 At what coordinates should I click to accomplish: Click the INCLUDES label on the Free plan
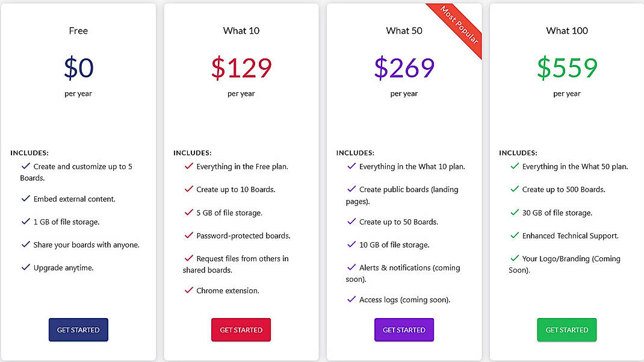29,152
